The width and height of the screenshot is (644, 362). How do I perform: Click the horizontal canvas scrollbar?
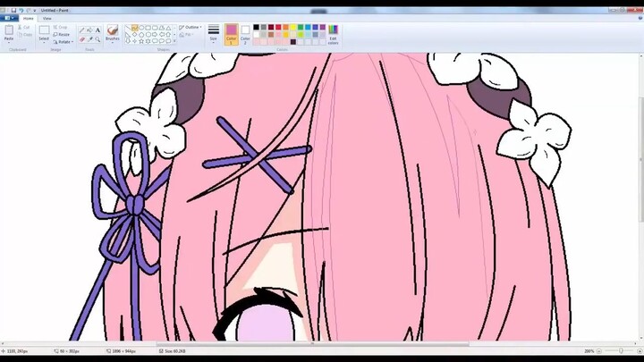[x=312, y=344]
